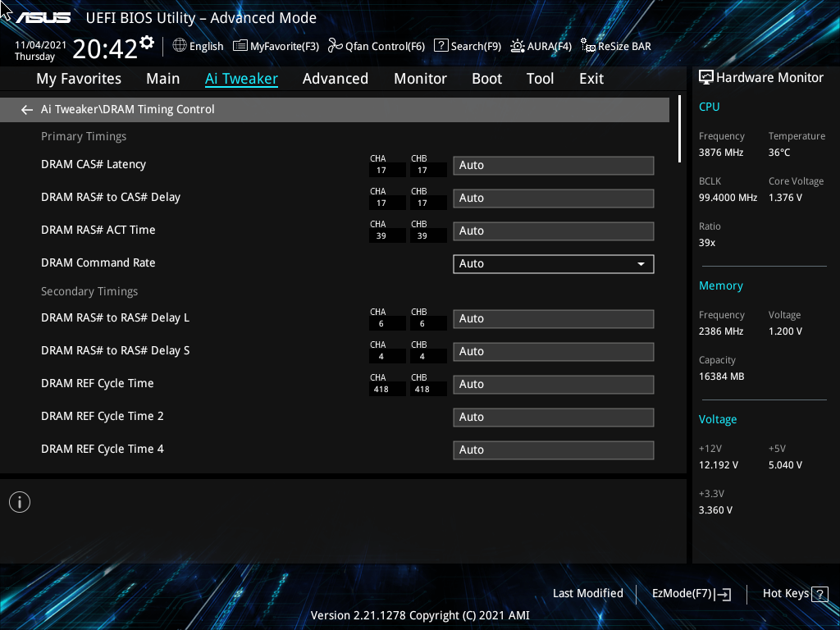840x630 pixels.
Task: Select the DRAM CAS# Latency Auto field
Action: (x=554, y=166)
